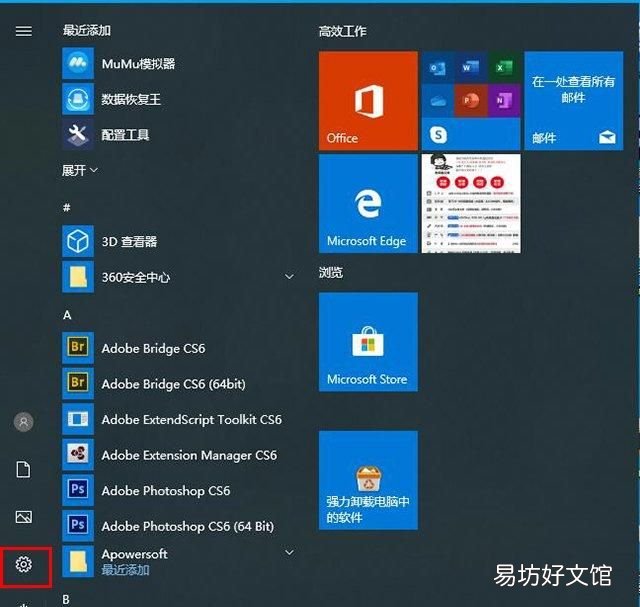Open the hamburger menu at top left
640x607 pixels.
(23, 31)
